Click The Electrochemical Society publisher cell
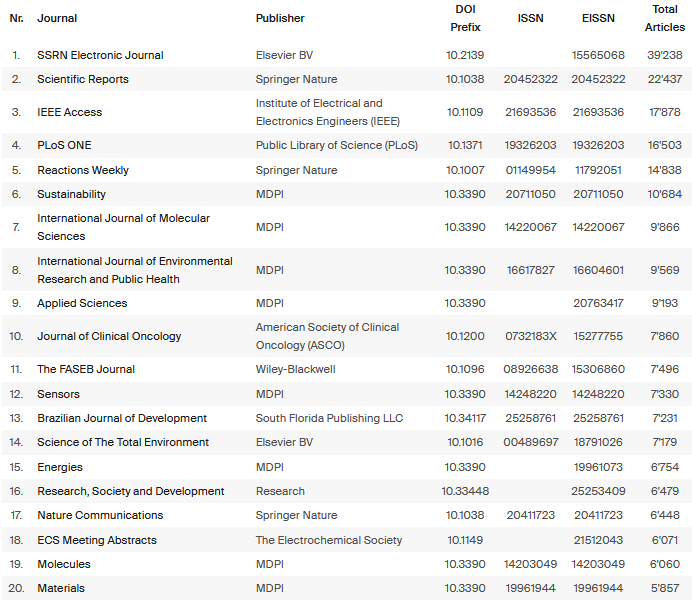Viewport: 692px width, 602px height. pos(329,540)
